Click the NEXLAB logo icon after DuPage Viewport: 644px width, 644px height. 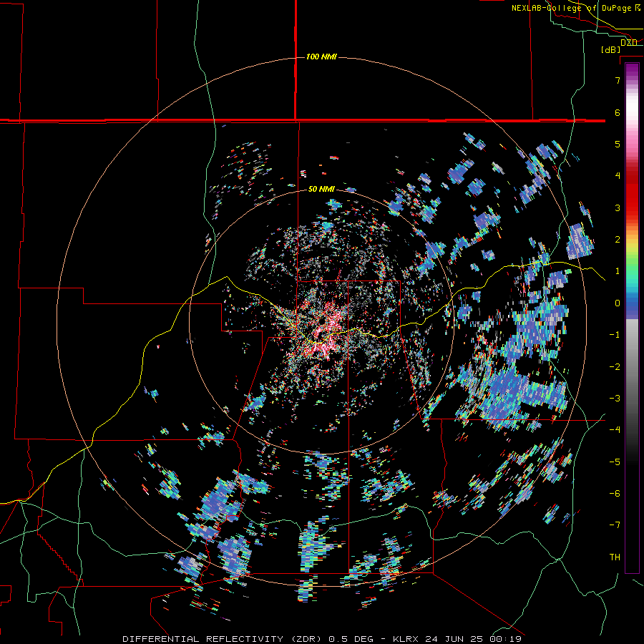638,8
